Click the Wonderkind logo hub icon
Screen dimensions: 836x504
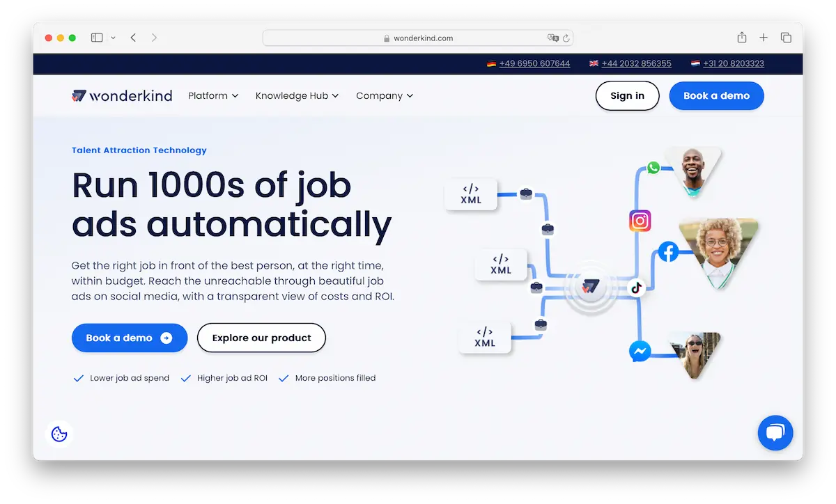pos(591,285)
